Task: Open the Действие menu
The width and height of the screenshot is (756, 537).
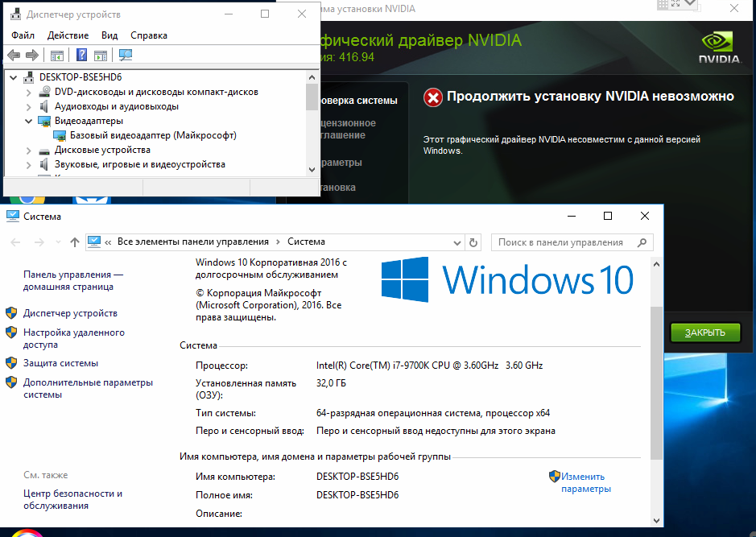Action: (68, 35)
